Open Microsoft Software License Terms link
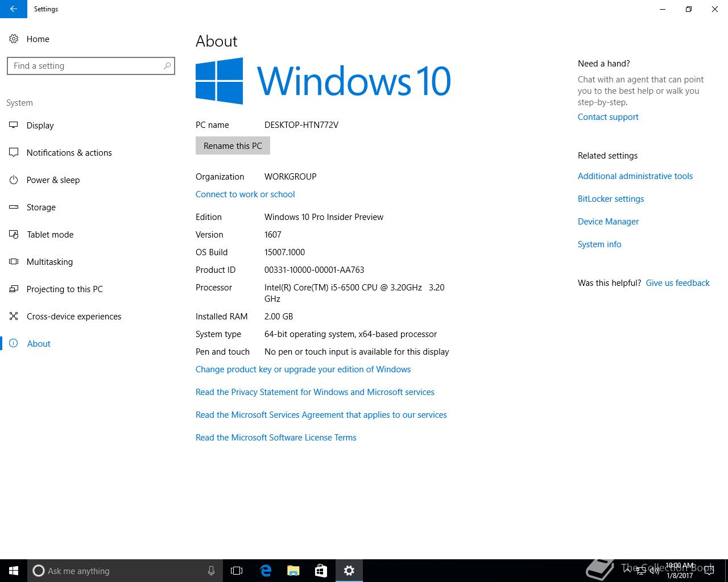 (x=276, y=437)
